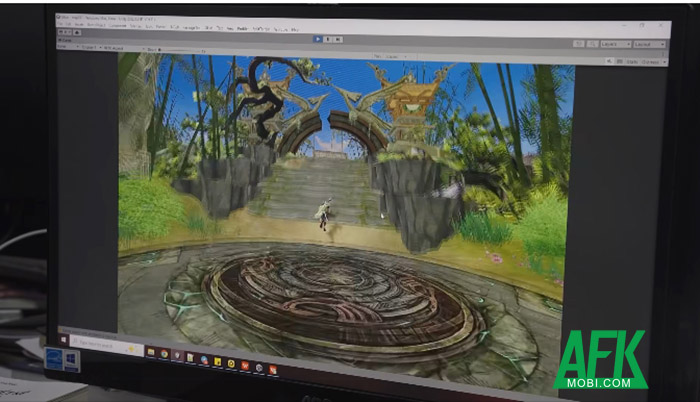Open Chrome from the taskbar
700x402 pixels.
pos(164,354)
